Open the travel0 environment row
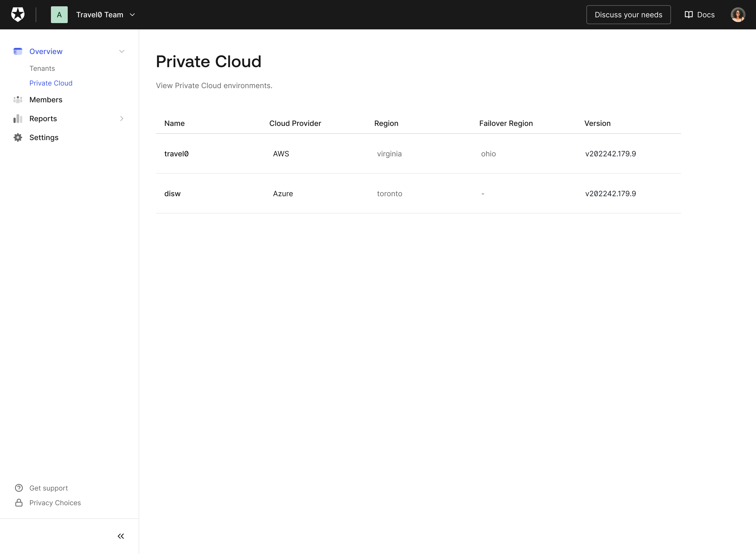The height and width of the screenshot is (554, 756). (x=418, y=154)
